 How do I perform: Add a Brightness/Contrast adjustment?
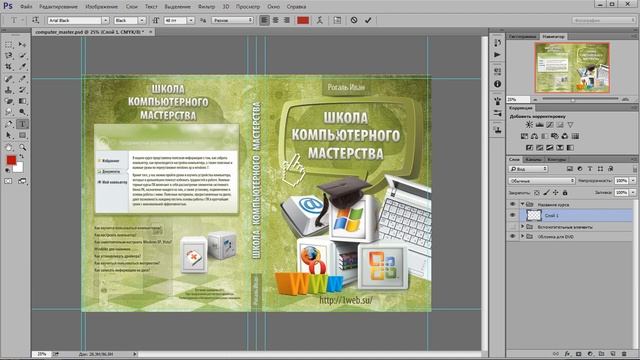tap(529, 125)
